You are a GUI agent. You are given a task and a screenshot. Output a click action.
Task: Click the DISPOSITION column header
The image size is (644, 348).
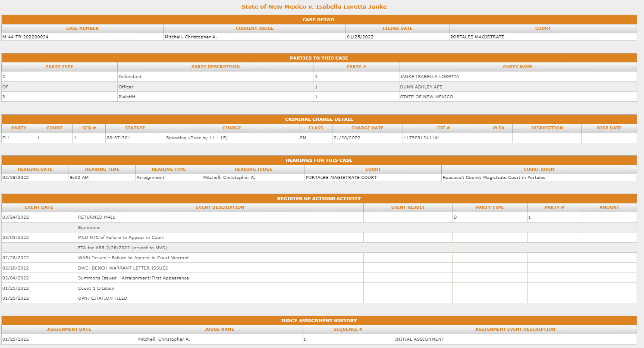[547, 128]
